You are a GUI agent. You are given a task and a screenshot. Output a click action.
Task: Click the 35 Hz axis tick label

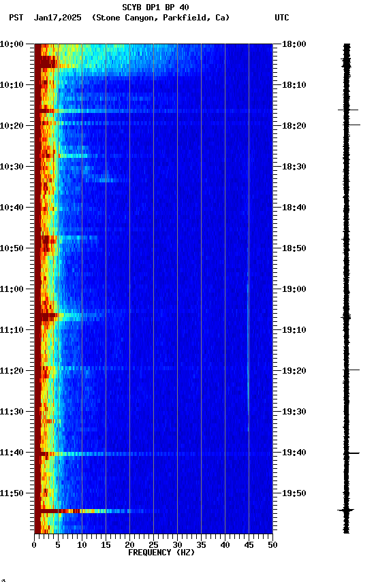pyautogui.click(x=201, y=545)
